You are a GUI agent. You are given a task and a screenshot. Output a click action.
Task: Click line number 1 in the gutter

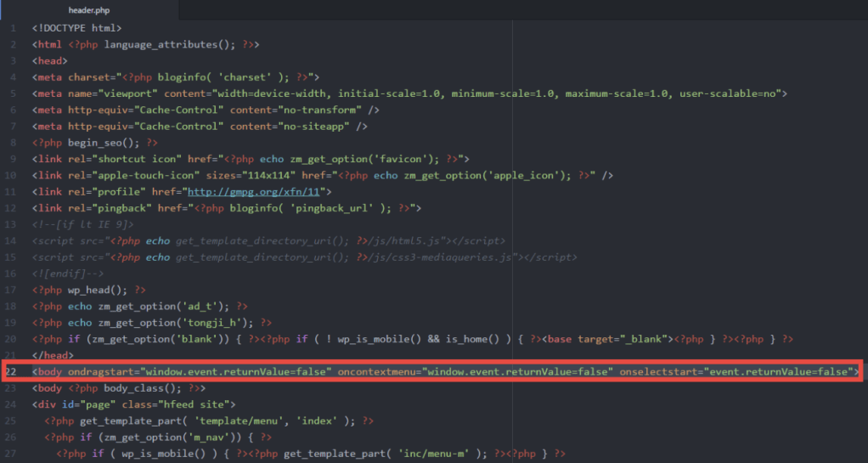pos(14,28)
